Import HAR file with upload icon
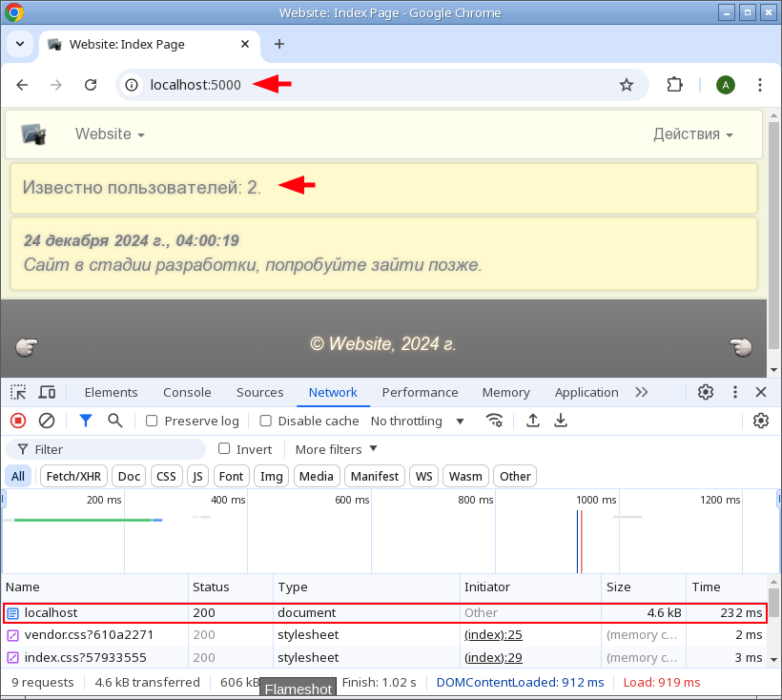782x700 pixels. (533, 421)
